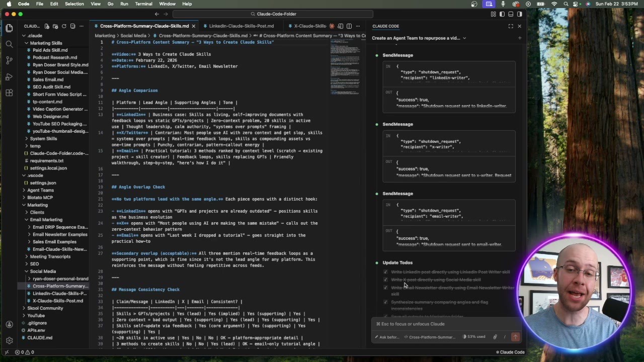
Task: Open the Run menu
Action: (124, 4)
